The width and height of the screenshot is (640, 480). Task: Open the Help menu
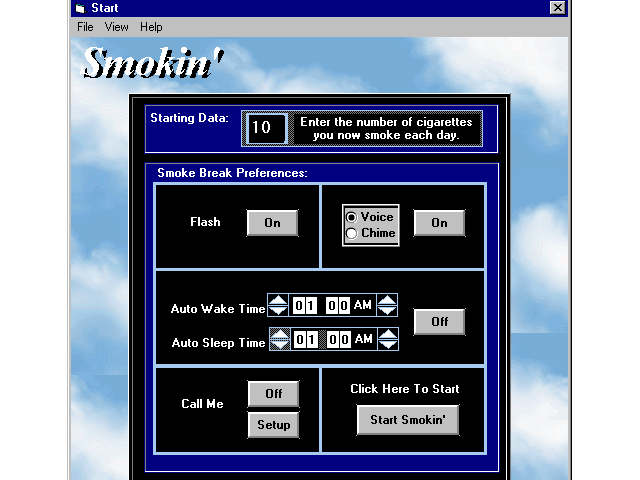click(151, 27)
